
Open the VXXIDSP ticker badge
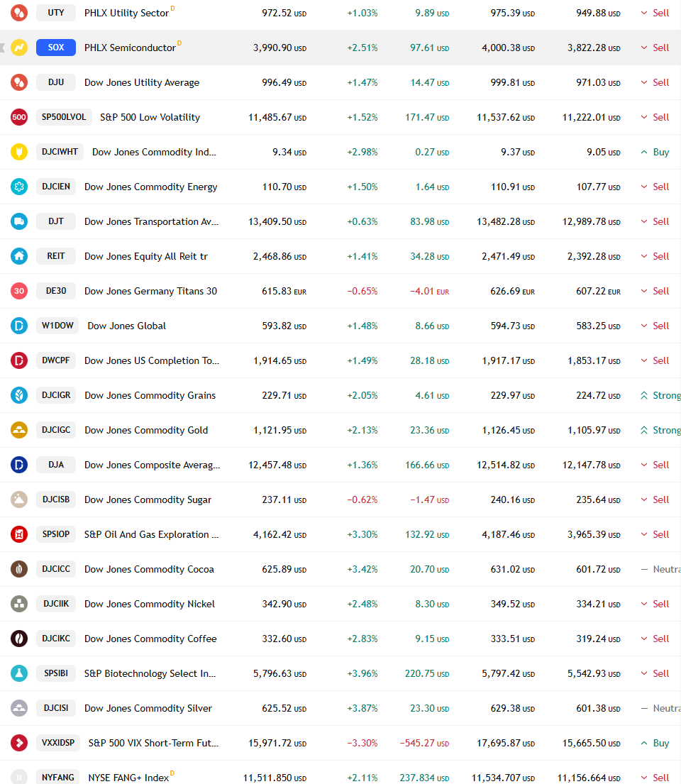(58, 743)
